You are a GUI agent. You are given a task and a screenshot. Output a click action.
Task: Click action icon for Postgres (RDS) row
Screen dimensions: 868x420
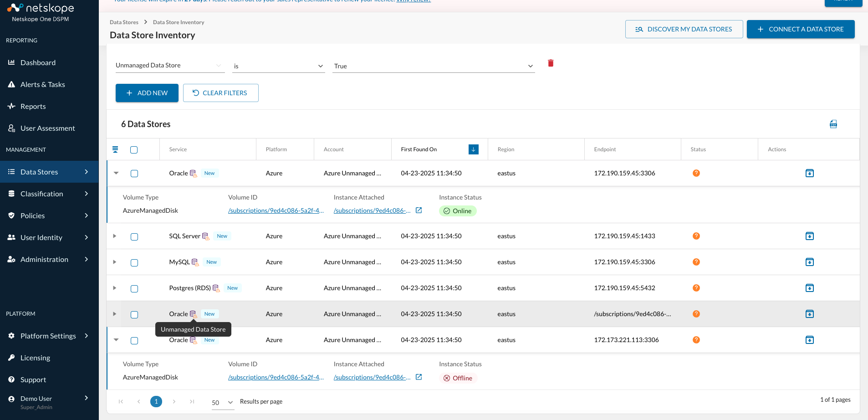[x=810, y=288]
